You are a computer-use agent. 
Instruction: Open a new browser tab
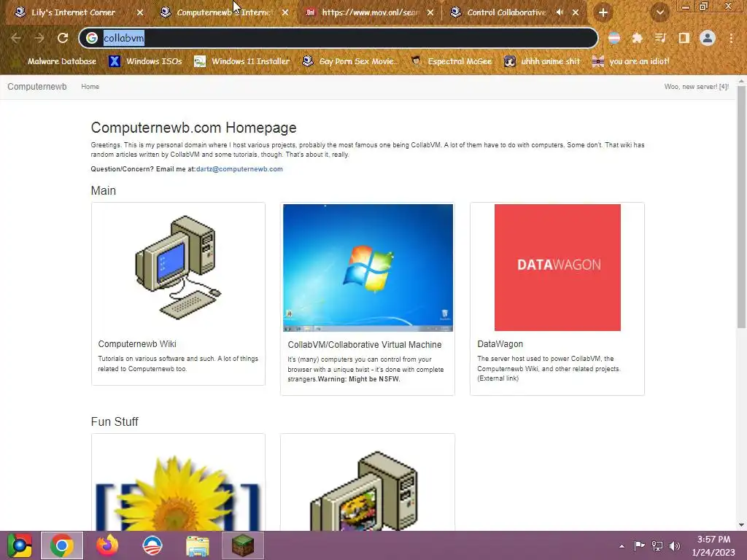click(603, 12)
